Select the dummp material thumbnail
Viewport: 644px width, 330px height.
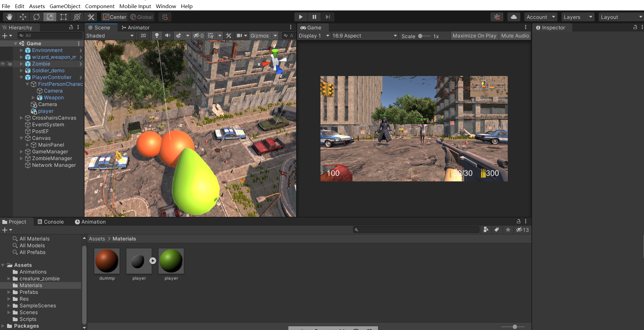[x=107, y=261]
